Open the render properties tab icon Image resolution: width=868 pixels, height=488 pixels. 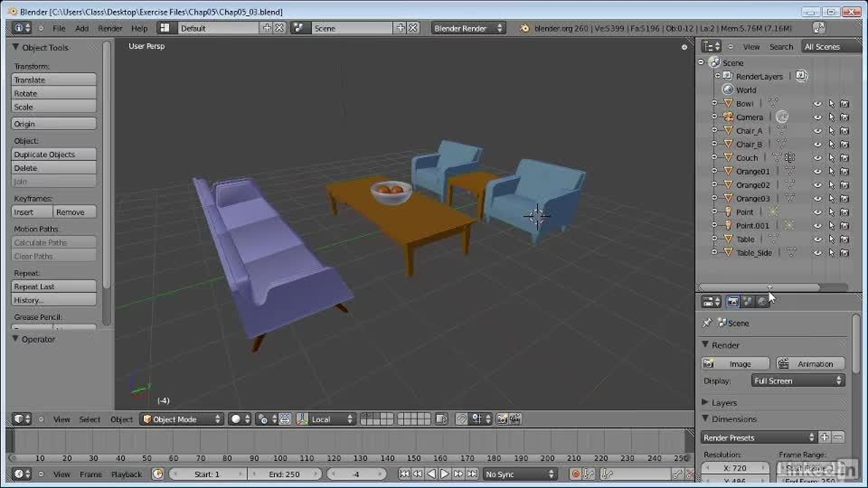732,302
